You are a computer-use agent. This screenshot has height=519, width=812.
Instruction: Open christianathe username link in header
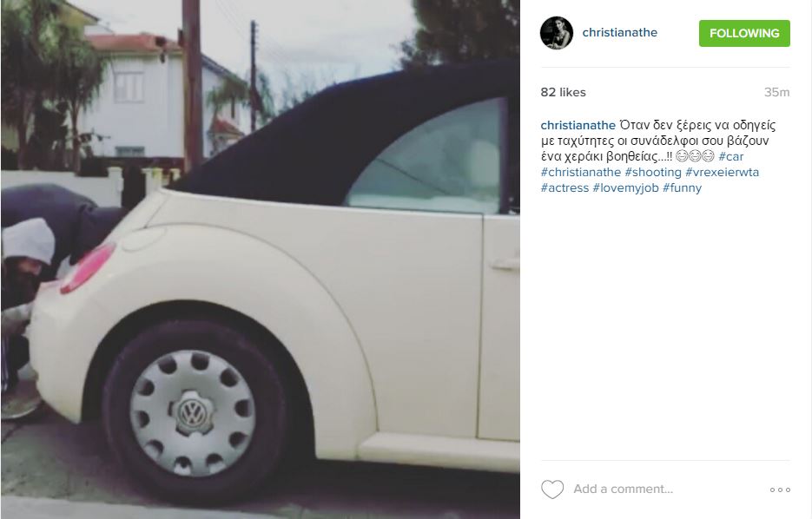click(x=619, y=33)
